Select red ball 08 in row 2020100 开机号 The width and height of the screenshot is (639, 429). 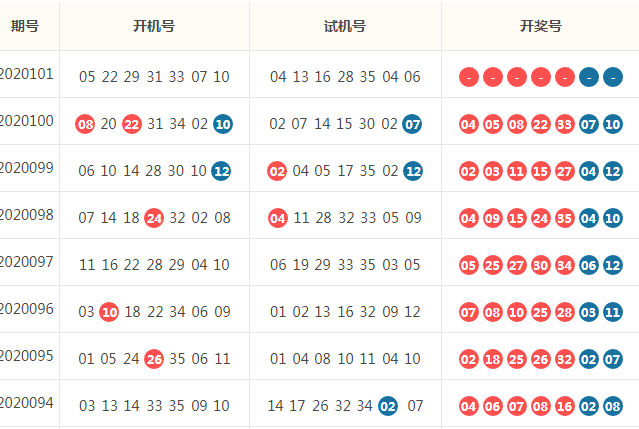pos(85,124)
